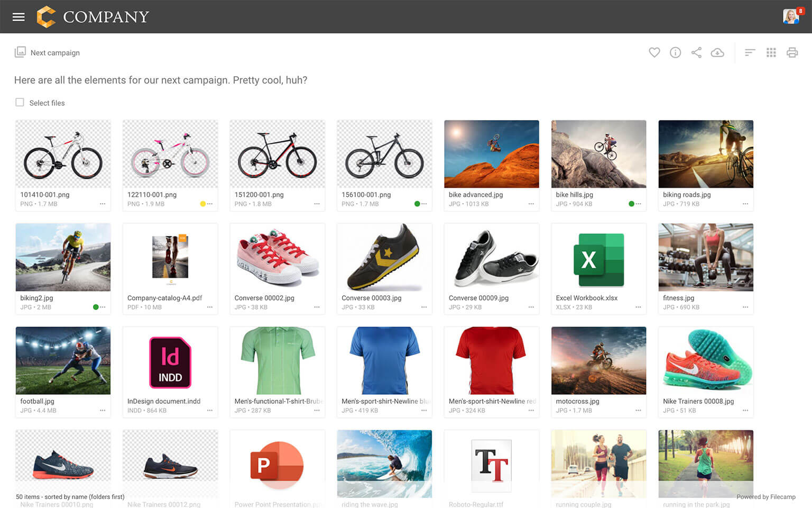The image size is (812, 508).
Task: Click the share folder icon
Action: (x=696, y=52)
